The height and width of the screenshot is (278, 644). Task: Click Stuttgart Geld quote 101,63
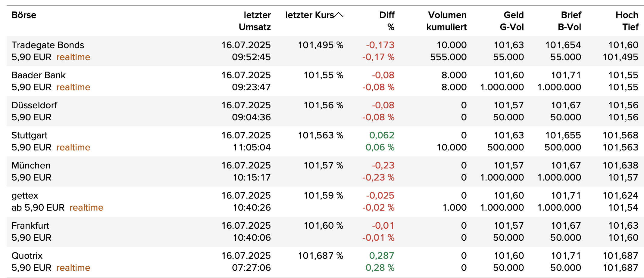[x=509, y=135]
